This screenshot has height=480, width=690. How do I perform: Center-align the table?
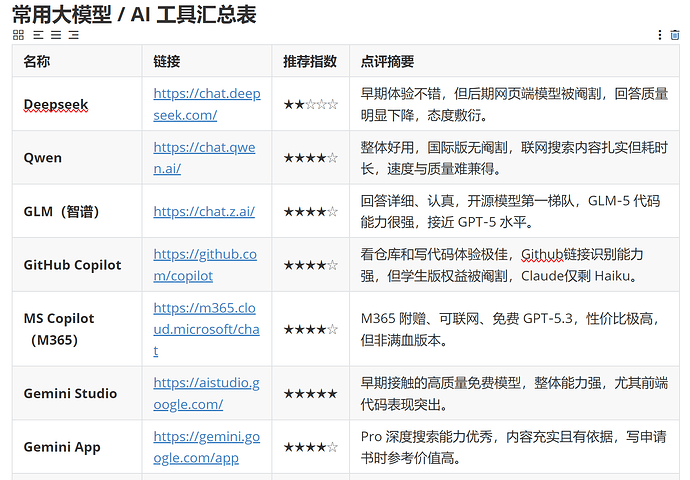tap(56, 35)
